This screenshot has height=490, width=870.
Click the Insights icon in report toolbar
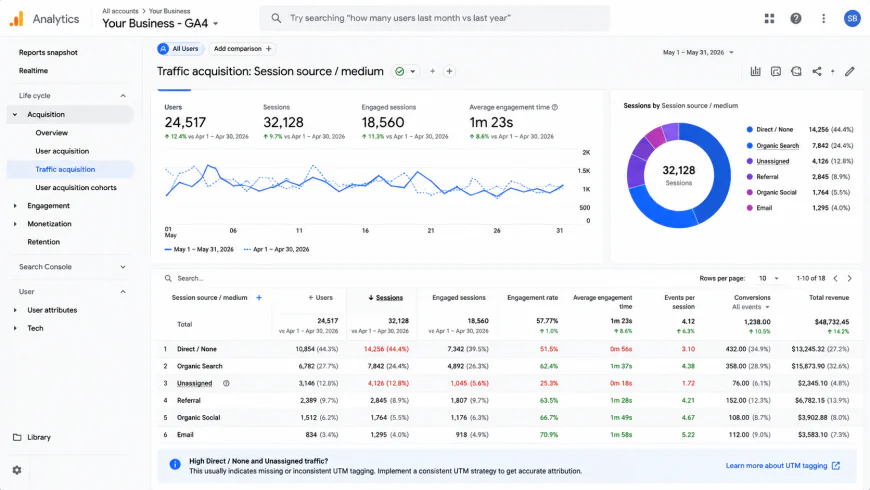(776, 71)
